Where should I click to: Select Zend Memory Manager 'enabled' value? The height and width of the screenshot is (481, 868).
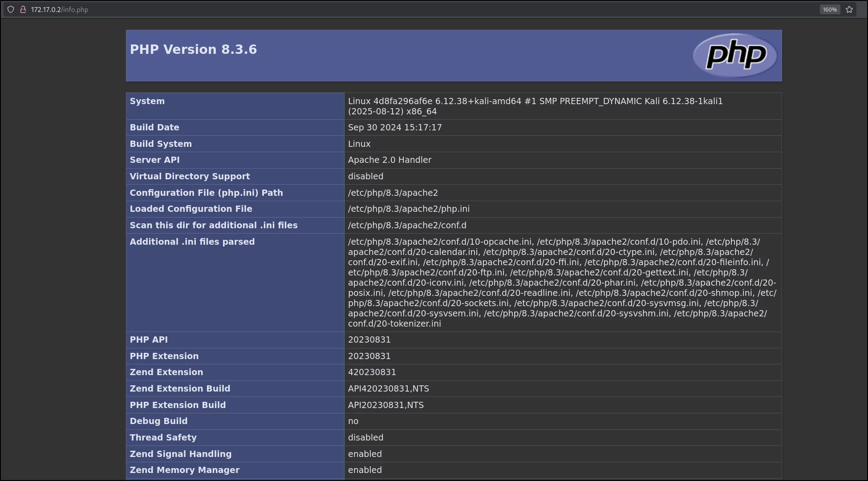tap(365, 470)
